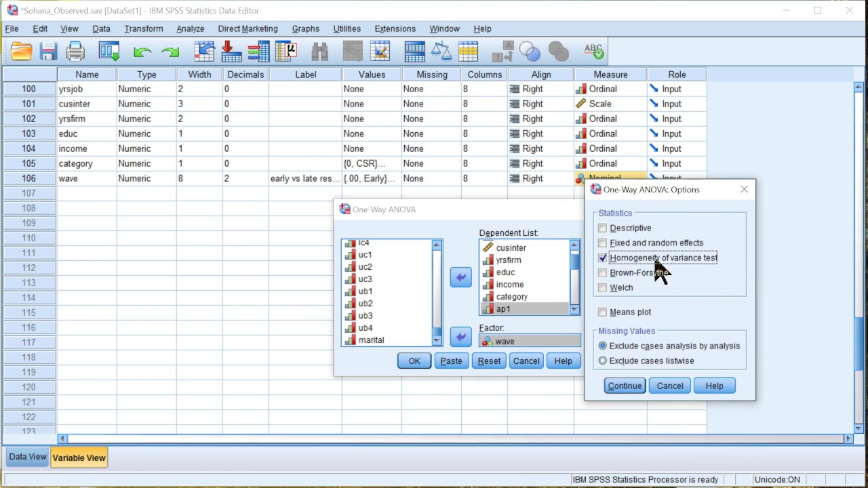The width and height of the screenshot is (868, 488).
Task: Open Weight Cases scales icon
Action: click(x=441, y=52)
